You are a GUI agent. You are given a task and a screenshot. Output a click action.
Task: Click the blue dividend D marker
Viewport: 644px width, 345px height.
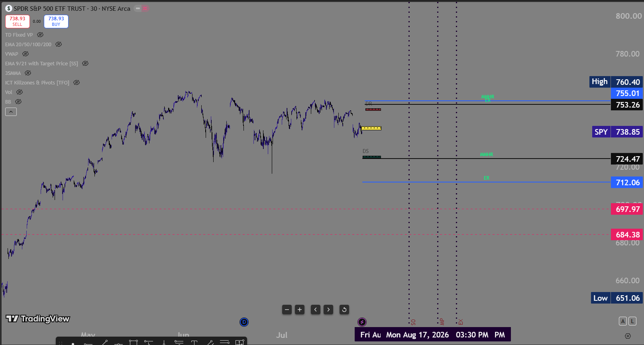244,322
